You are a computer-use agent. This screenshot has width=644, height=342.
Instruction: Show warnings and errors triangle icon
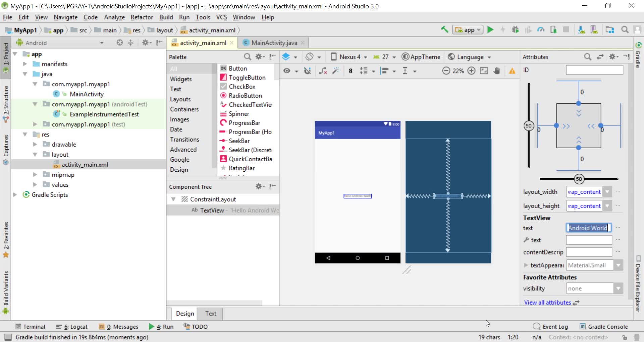(x=512, y=71)
